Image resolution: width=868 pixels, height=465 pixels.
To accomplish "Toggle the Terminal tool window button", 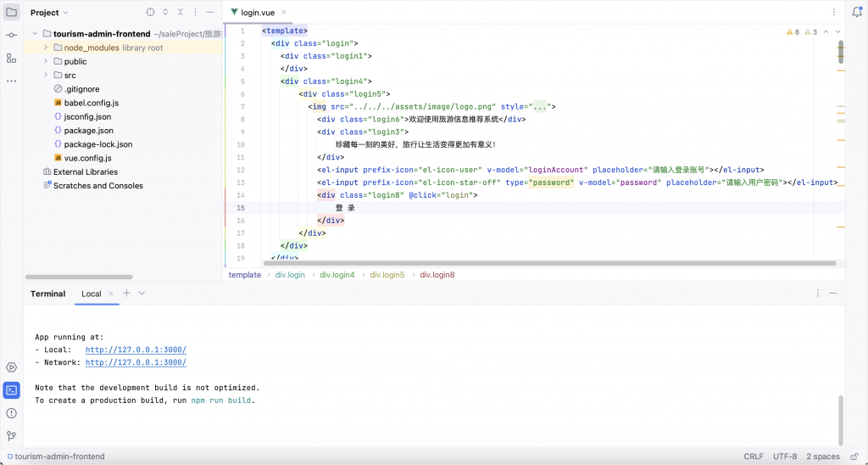I will (11, 390).
